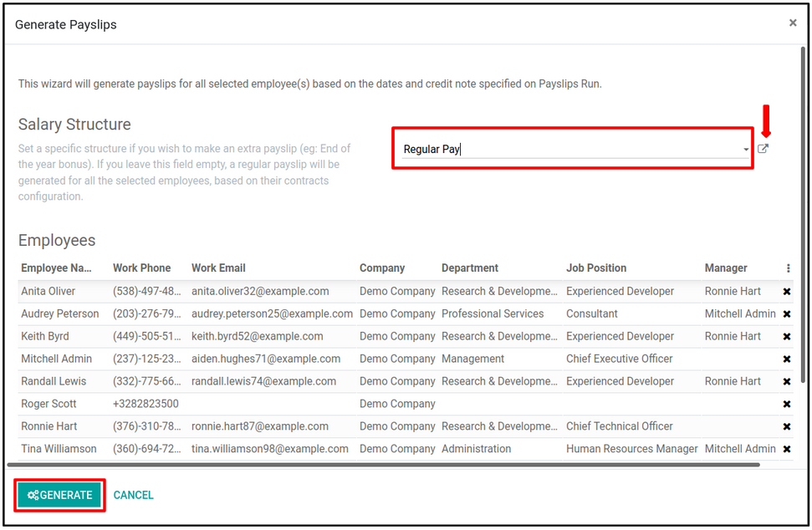Click the dialog's vertical scrollbar
Image resolution: width=812 pixels, height=530 pixels.
tap(803, 215)
